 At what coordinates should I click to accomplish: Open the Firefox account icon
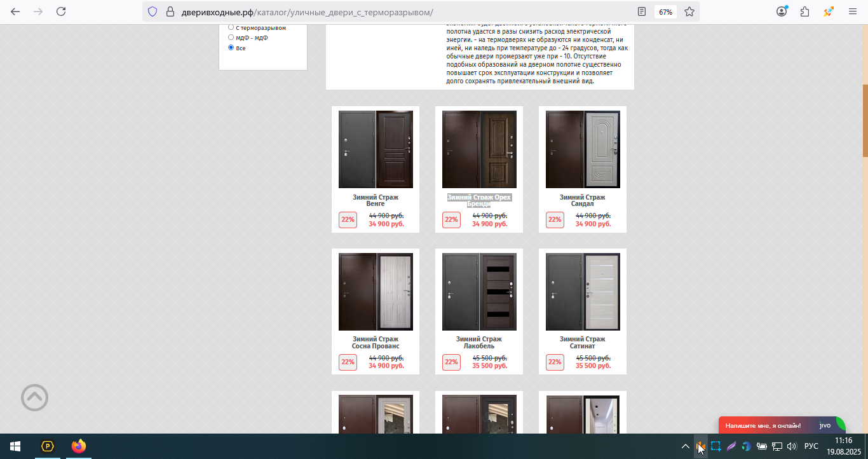[782, 11]
